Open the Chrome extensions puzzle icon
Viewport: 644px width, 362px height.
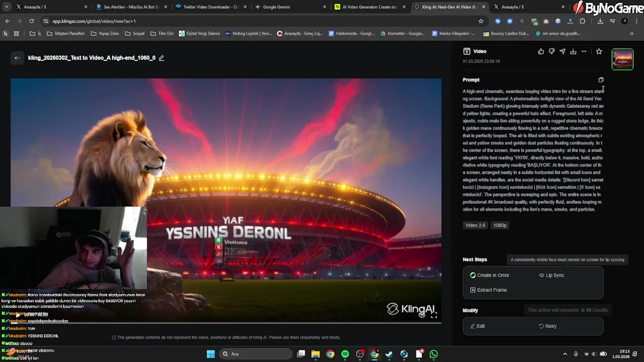[x=583, y=21]
